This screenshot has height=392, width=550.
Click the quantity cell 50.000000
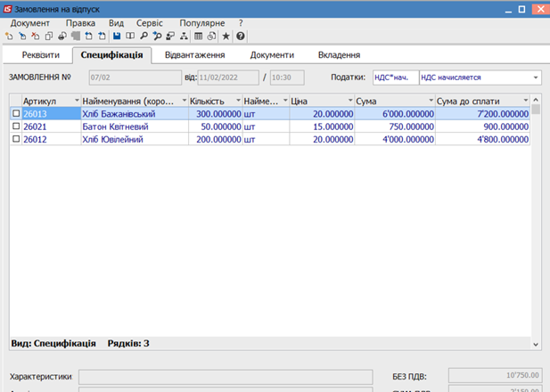[x=216, y=127]
